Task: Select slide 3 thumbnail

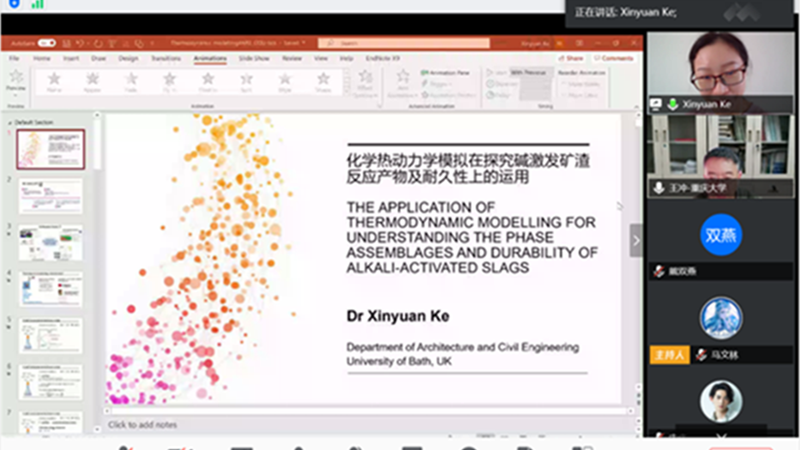Action: (x=51, y=243)
